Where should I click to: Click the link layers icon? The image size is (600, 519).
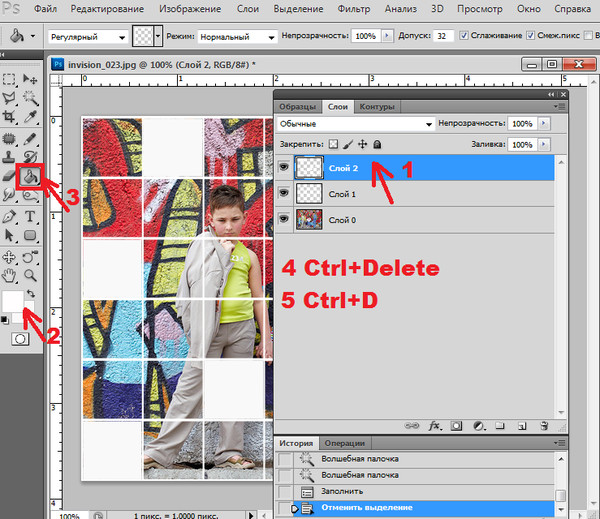(x=412, y=426)
